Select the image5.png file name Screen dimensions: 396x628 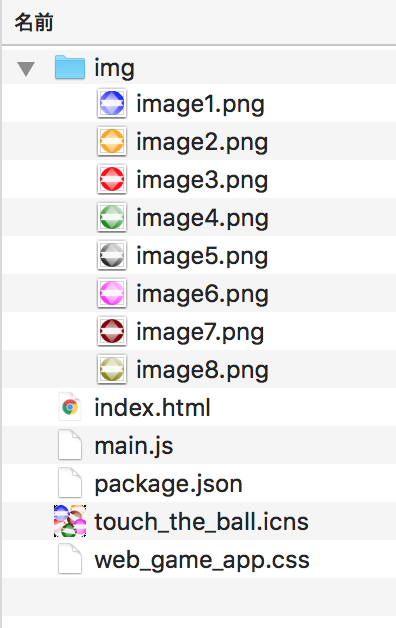pyautogui.click(x=202, y=256)
